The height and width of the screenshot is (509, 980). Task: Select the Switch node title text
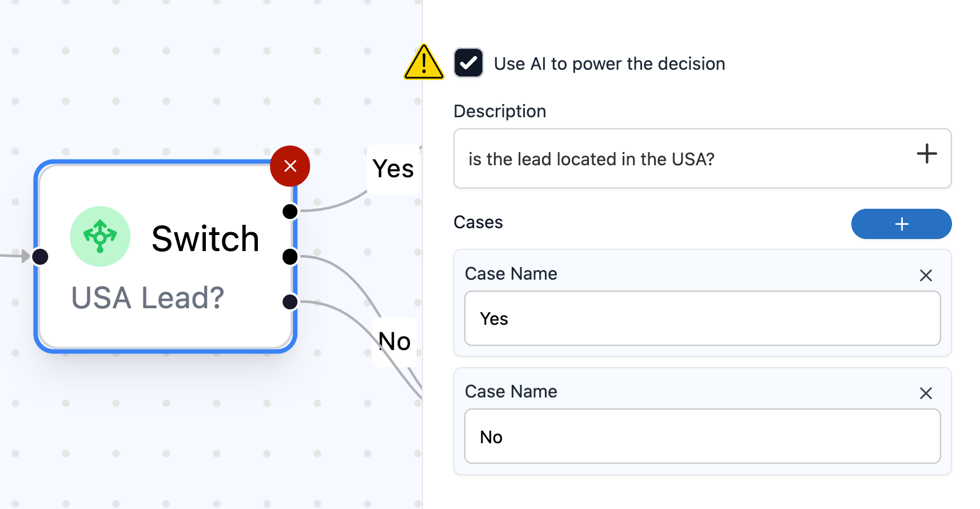205,238
